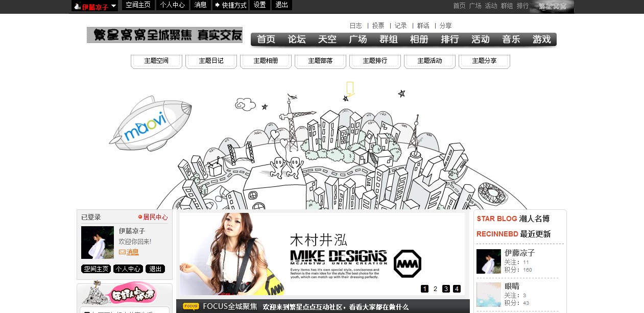
Task: Select 相册 in the main navigation bar
Action: point(419,39)
